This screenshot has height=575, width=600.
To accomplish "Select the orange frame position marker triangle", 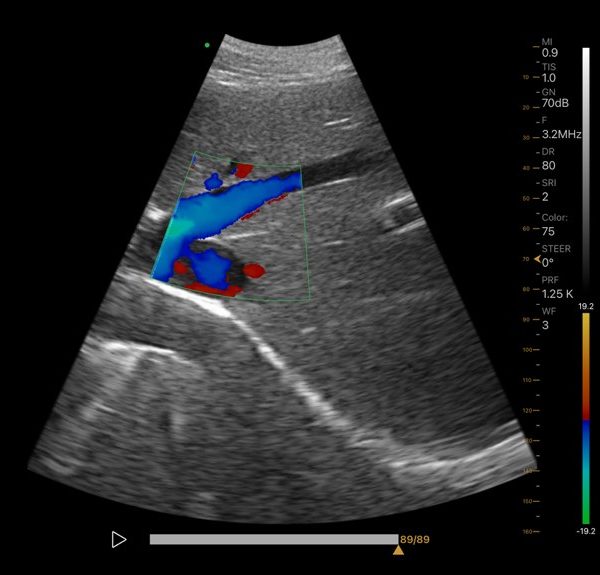I will pos(399,550).
